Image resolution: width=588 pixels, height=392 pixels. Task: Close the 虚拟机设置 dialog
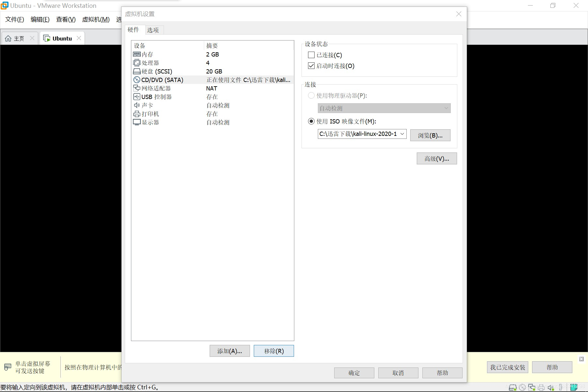tap(459, 14)
